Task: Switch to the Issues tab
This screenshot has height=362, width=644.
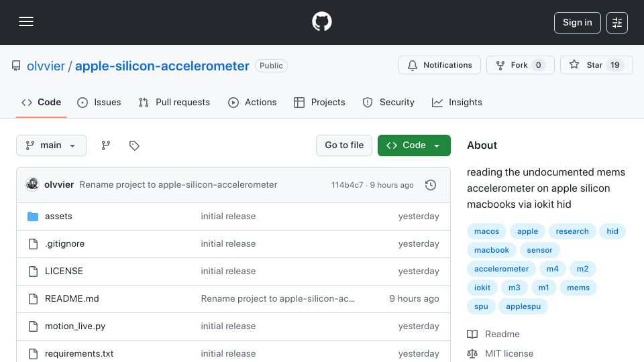Action: pos(99,102)
